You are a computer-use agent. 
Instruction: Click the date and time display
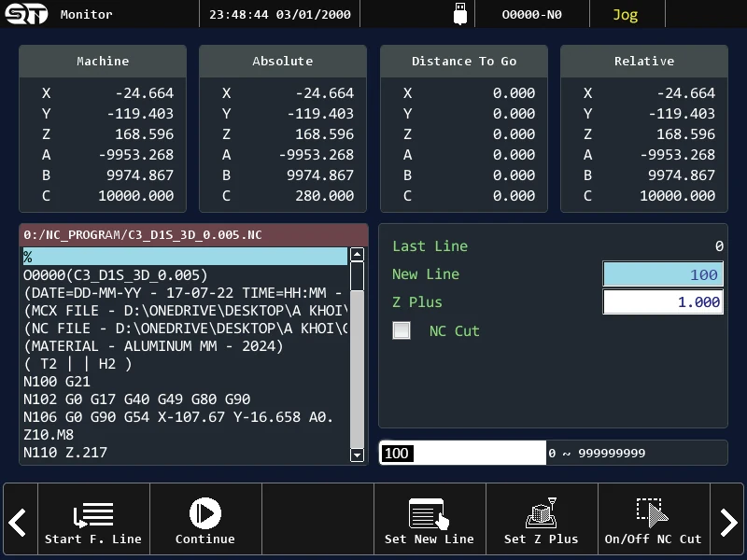pos(279,14)
